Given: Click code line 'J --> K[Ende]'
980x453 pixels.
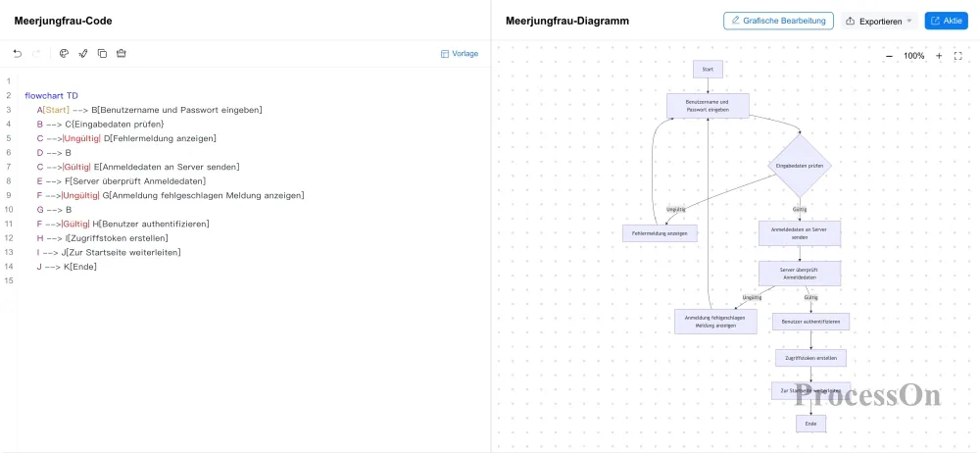Looking at the screenshot, I should 67,267.
